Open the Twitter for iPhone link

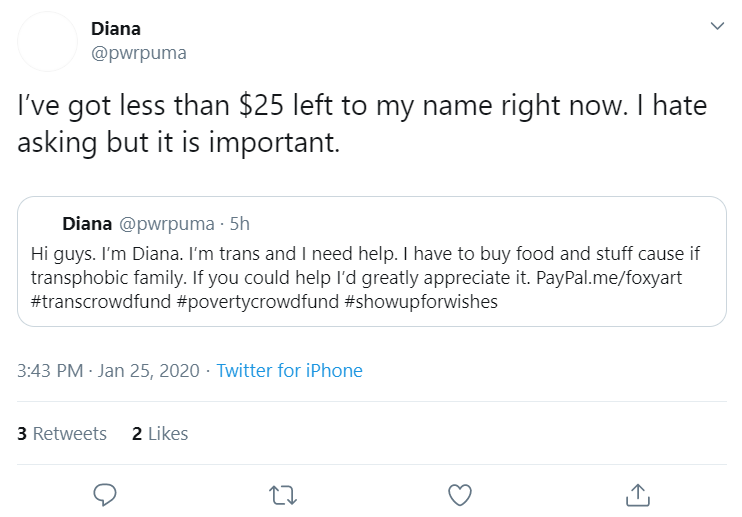coord(289,370)
